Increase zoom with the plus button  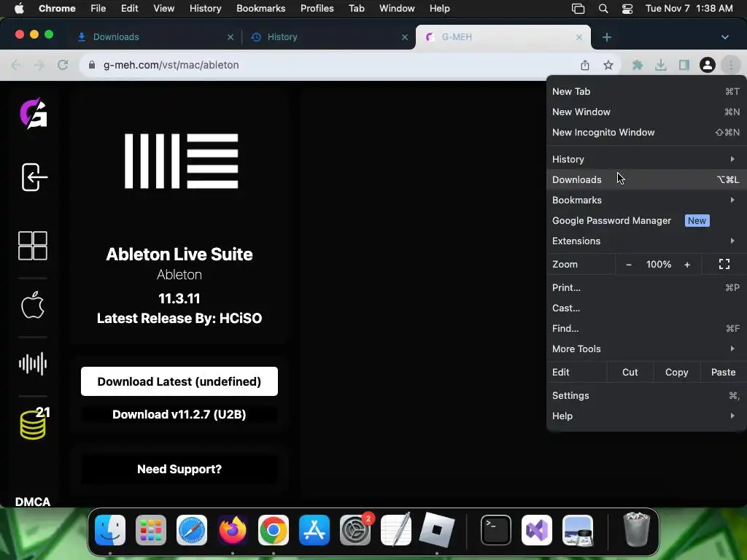tap(687, 265)
